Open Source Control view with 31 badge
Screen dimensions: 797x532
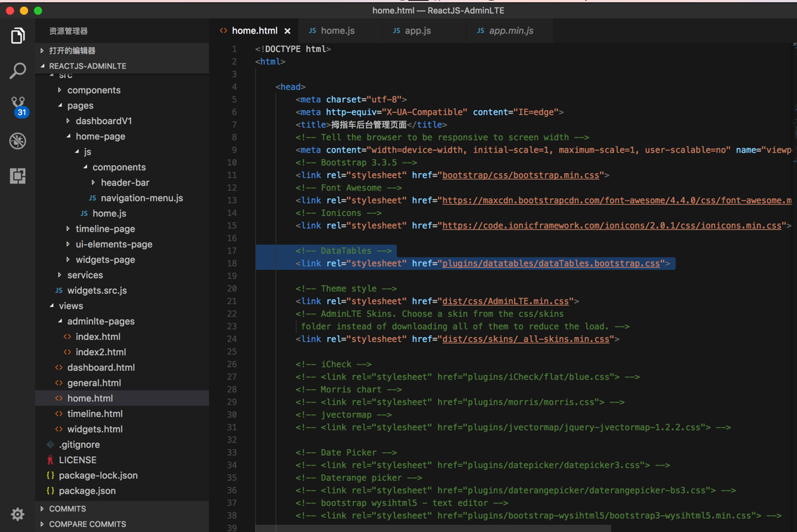[x=18, y=106]
